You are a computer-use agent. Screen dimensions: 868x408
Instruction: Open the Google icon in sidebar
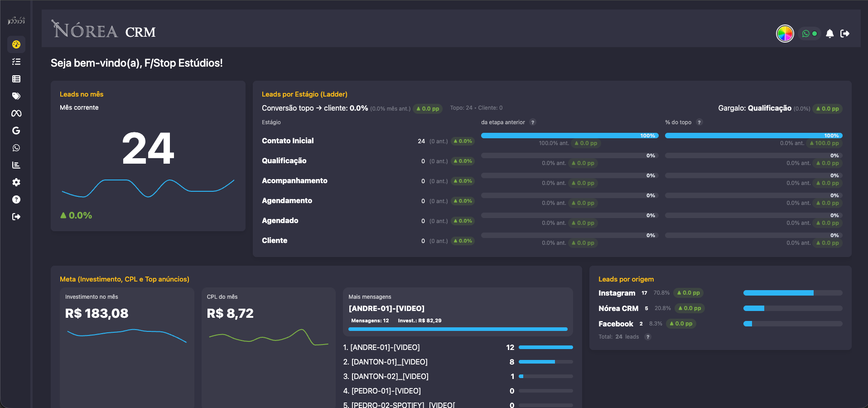point(16,131)
